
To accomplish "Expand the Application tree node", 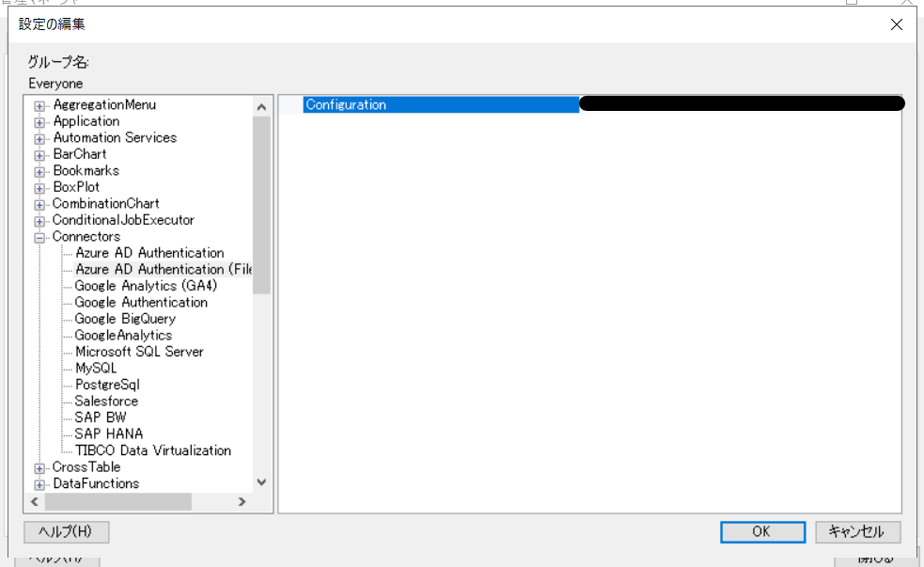I will pos(39,122).
